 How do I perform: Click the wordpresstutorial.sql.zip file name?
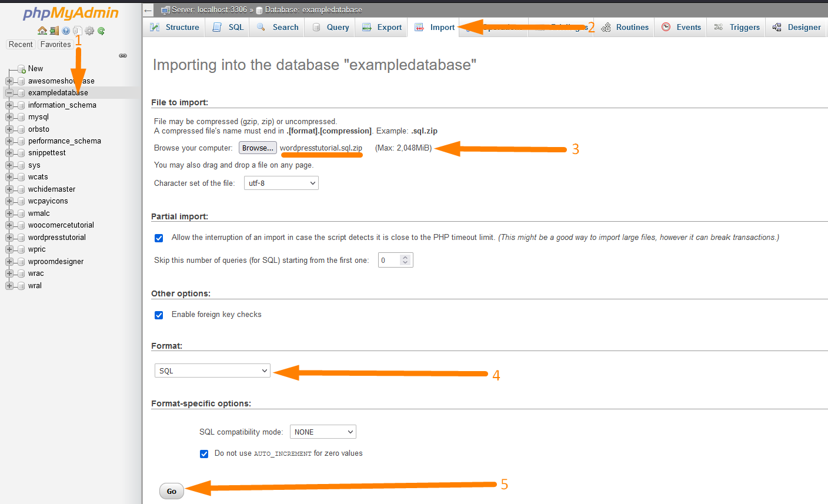321,148
